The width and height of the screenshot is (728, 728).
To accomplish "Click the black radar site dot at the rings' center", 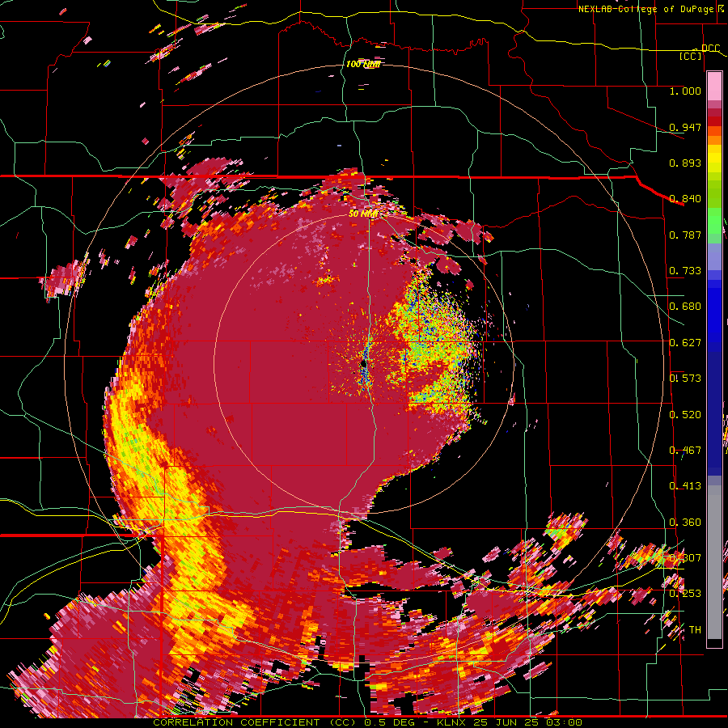I will pyautogui.click(x=363, y=365).
